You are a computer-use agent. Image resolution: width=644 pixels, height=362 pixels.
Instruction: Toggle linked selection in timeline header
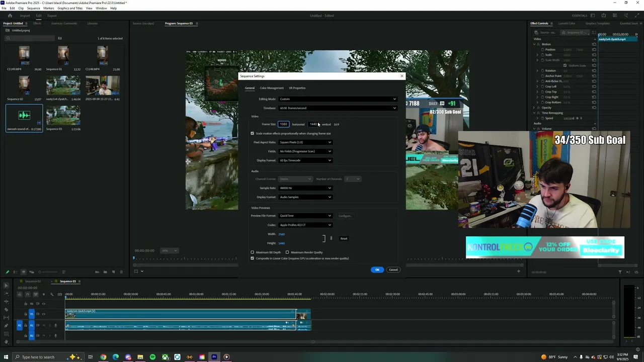tap(35, 294)
